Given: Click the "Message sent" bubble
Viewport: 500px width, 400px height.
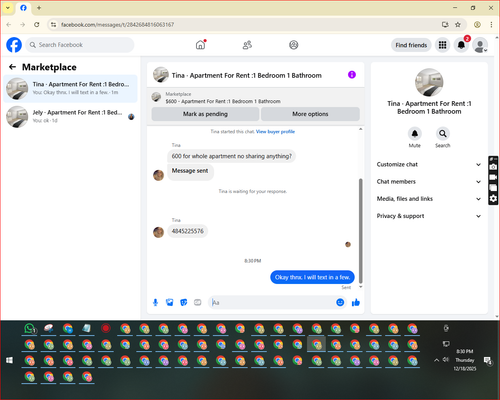Looking at the screenshot, I should pyautogui.click(x=190, y=171).
